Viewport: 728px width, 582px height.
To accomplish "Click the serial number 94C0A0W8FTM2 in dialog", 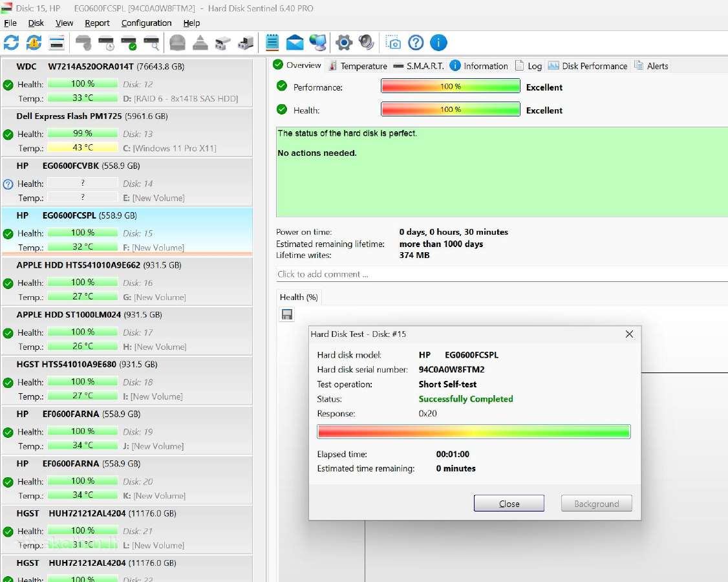I will [x=451, y=370].
